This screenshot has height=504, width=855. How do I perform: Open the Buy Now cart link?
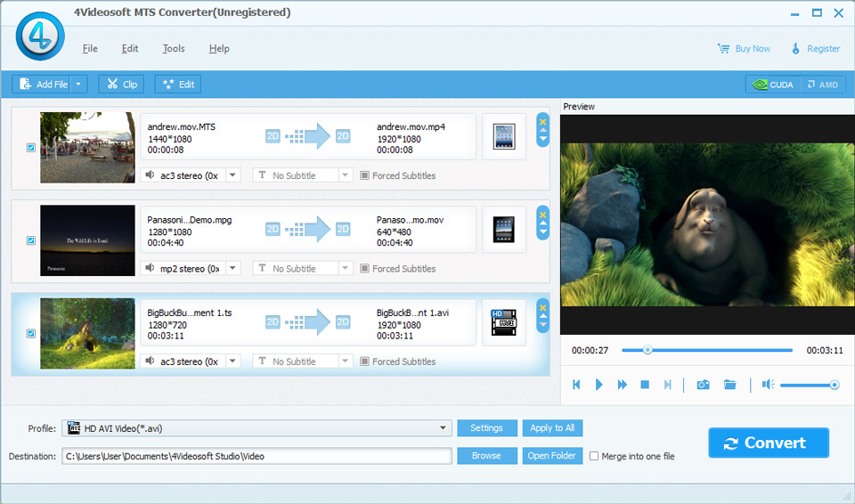click(743, 49)
